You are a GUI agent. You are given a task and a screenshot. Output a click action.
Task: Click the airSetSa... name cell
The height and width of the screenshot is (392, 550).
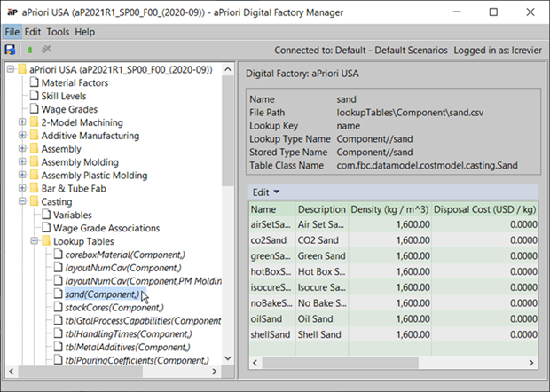pyautogui.click(x=272, y=224)
